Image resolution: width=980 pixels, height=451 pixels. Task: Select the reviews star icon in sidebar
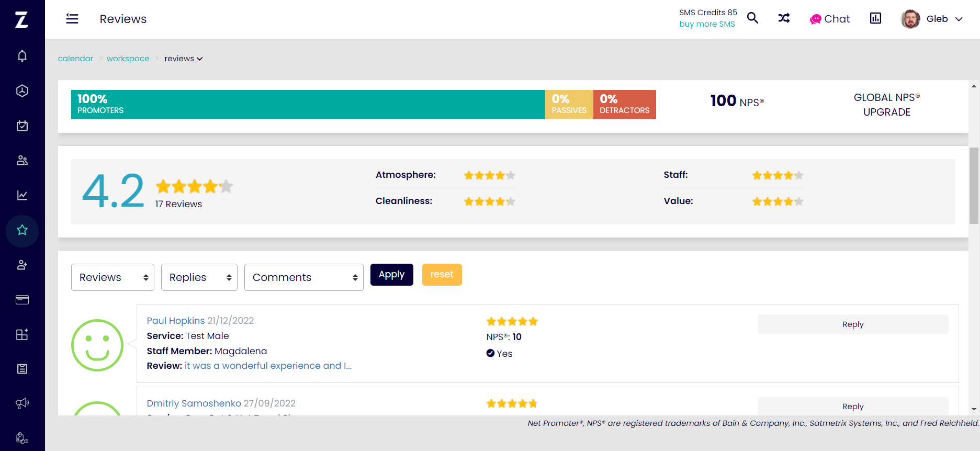(x=22, y=230)
